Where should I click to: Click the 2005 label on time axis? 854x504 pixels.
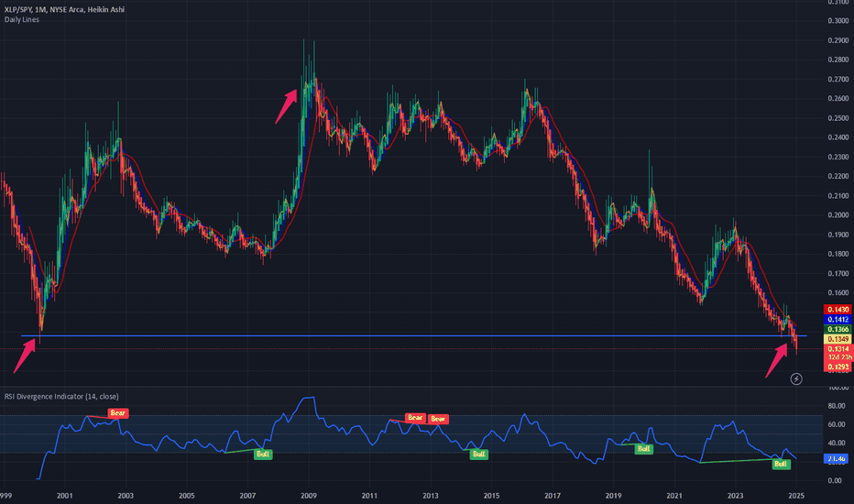186,496
